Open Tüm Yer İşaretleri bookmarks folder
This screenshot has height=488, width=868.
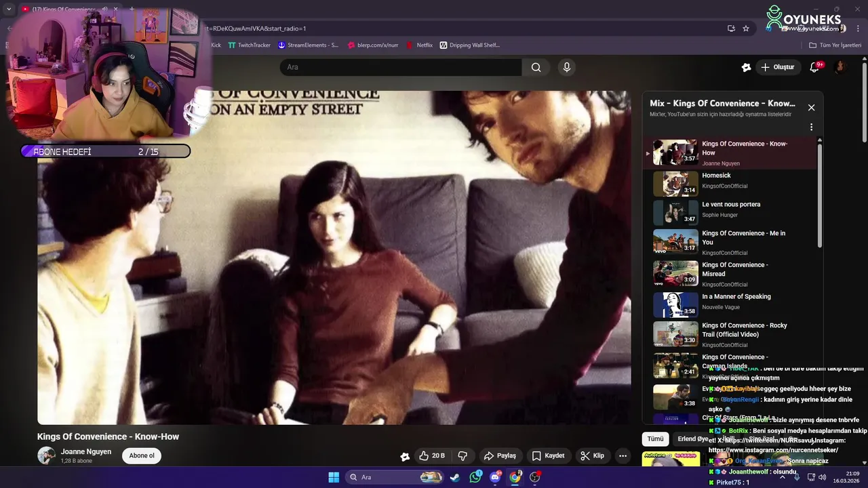pyautogui.click(x=835, y=45)
